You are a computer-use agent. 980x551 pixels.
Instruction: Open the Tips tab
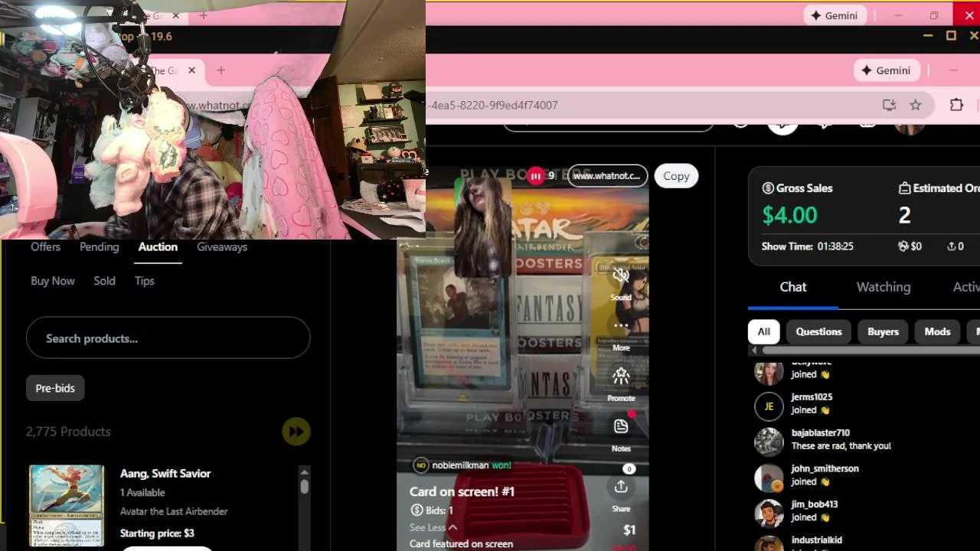(x=145, y=281)
